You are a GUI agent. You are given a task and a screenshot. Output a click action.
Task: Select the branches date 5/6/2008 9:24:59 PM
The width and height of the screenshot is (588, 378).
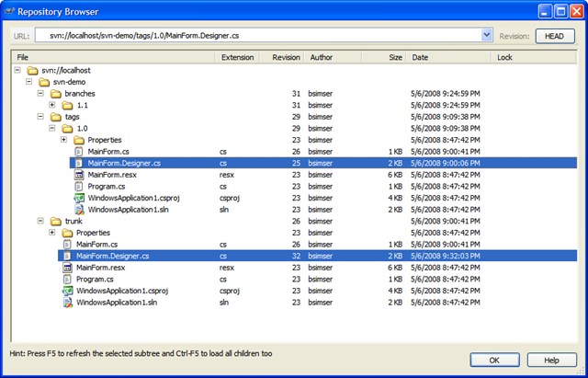pyautogui.click(x=445, y=94)
